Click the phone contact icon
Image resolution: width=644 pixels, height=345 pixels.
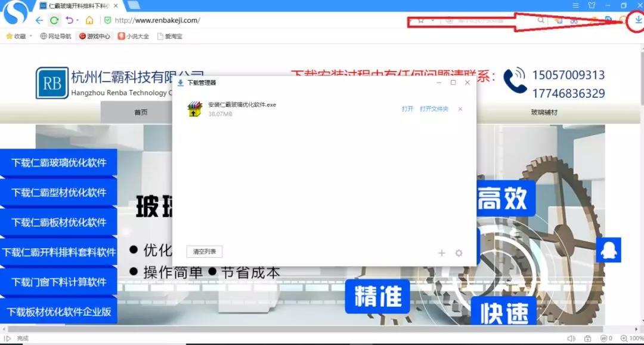click(515, 81)
